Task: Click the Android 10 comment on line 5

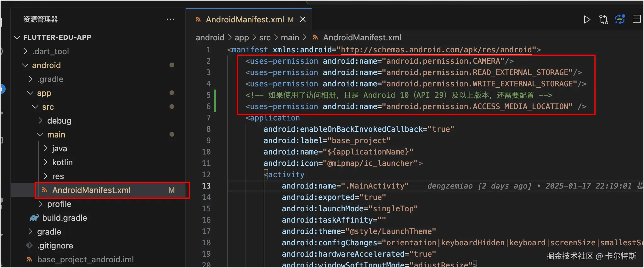Action: (x=399, y=95)
